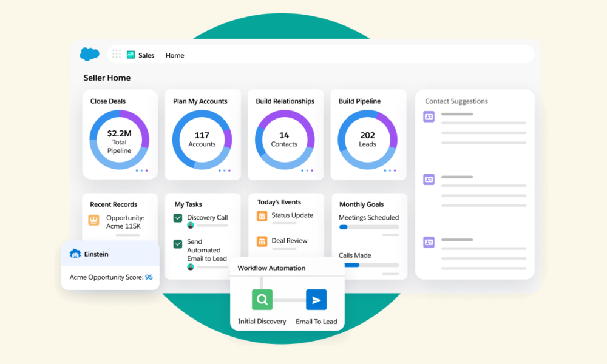Select the Email To Lead send icon
Image resolution: width=607 pixels, height=364 pixels.
pyautogui.click(x=316, y=300)
